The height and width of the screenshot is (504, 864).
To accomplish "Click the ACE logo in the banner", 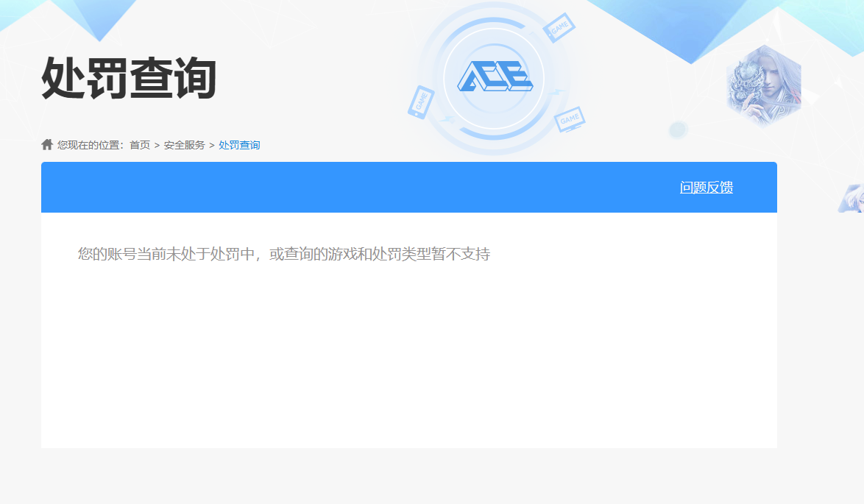I will pos(495,76).
